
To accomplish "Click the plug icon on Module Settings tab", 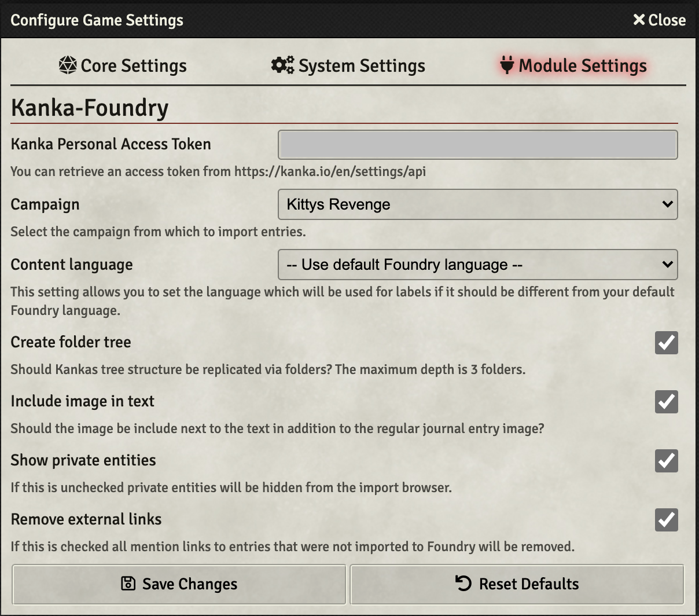I will [x=506, y=65].
